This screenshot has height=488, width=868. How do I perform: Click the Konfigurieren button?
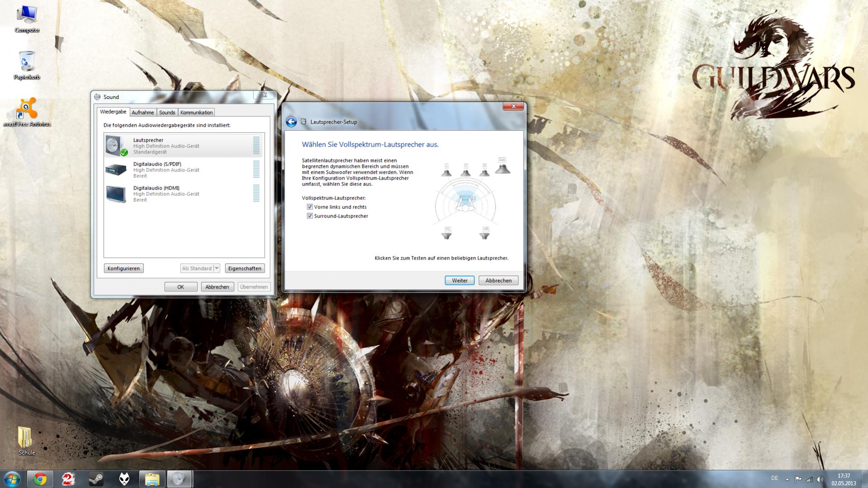click(x=123, y=268)
